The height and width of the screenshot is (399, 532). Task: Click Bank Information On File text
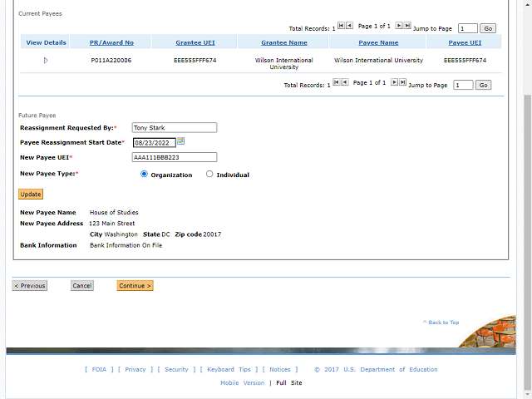click(126, 245)
